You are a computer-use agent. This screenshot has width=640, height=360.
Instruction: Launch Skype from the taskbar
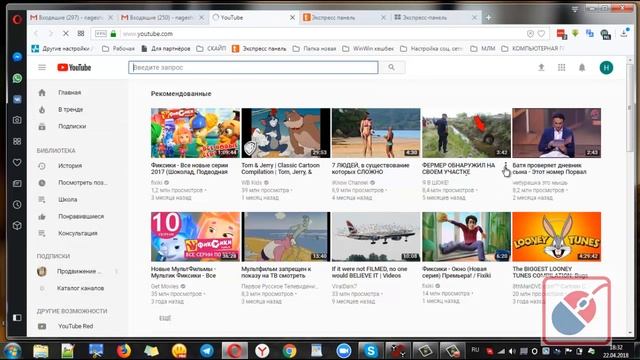click(x=370, y=351)
